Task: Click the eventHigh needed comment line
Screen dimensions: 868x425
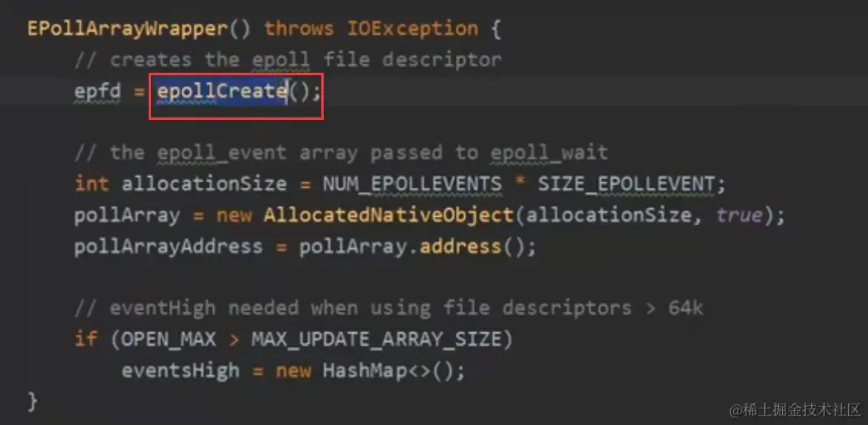Action: click(389, 308)
